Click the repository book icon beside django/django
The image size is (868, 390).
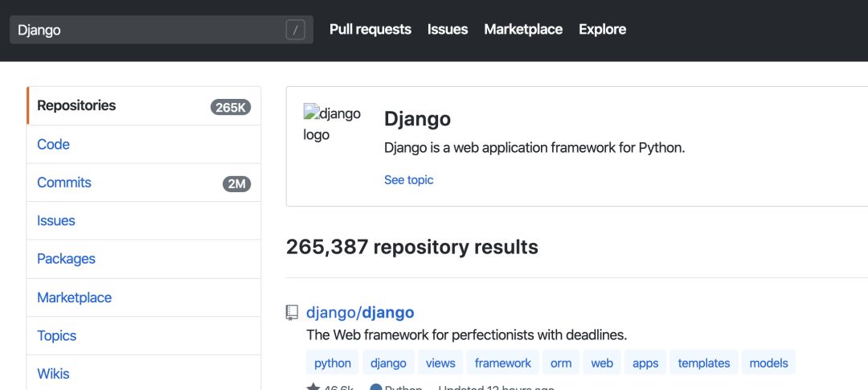point(292,313)
